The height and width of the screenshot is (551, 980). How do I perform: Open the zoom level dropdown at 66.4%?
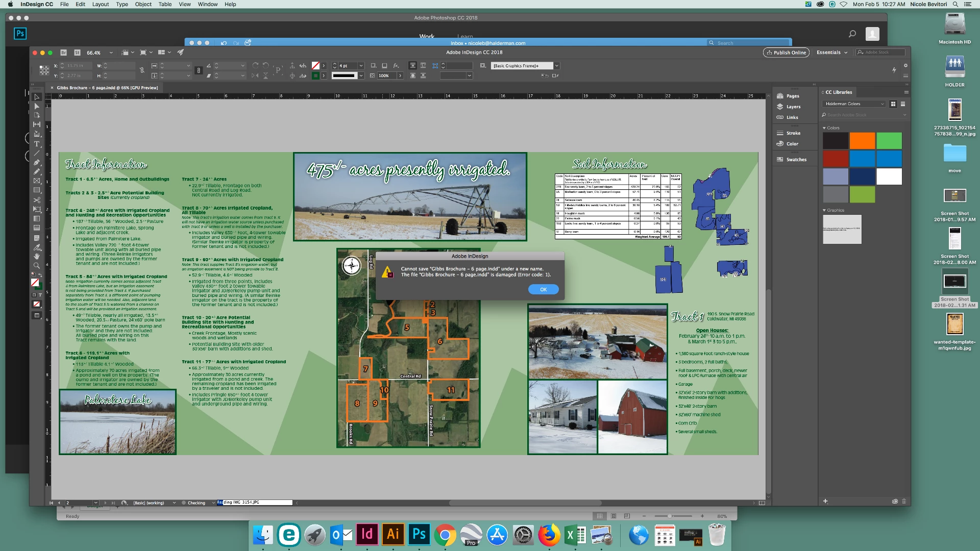pos(111,53)
